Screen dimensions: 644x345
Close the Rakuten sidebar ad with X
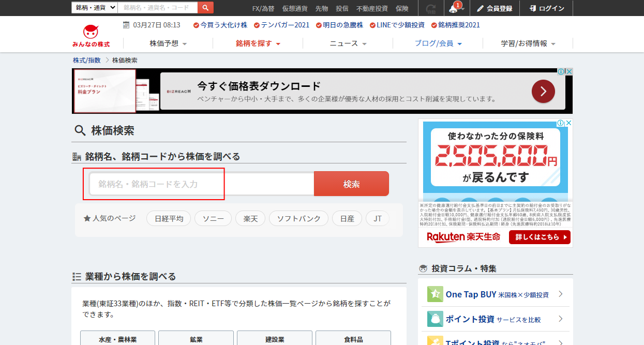pyautogui.click(x=568, y=123)
